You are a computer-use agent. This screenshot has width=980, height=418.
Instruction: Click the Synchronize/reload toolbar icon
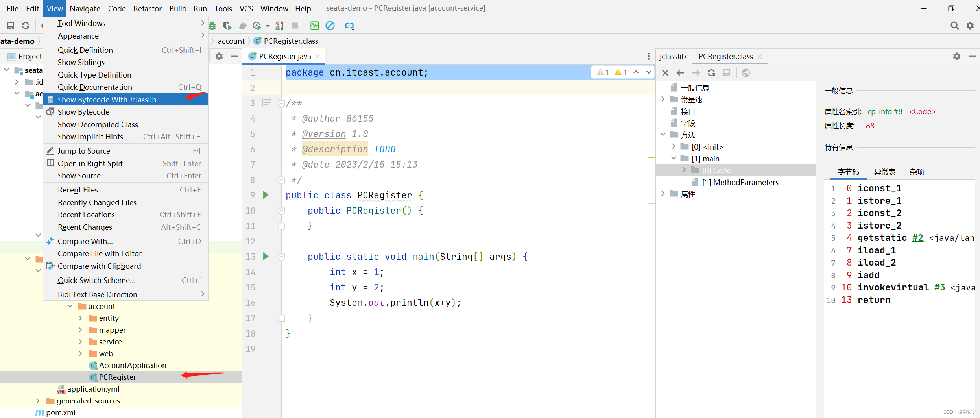coord(26,26)
